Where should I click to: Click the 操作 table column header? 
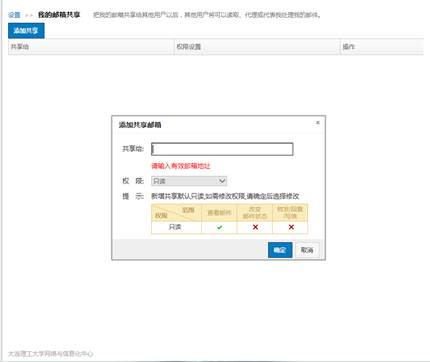[x=349, y=47]
